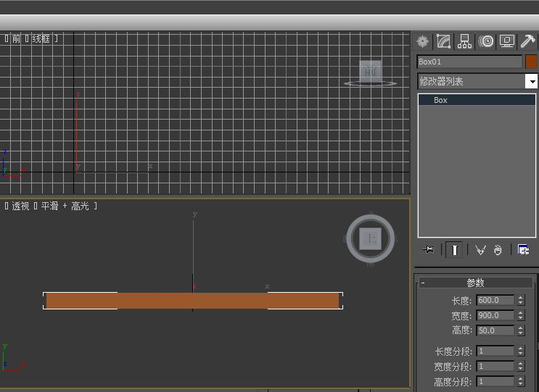Click the 高度分段 value field
This screenshot has height=392, width=539.
495,381
